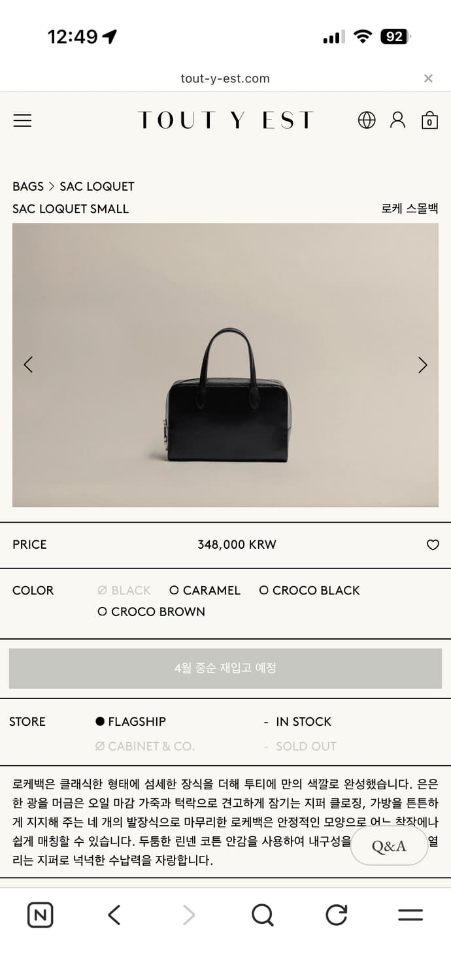The height and width of the screenshot is (980, 451).
Task: Select the Croco Brown color option
Action: (151, 612)
